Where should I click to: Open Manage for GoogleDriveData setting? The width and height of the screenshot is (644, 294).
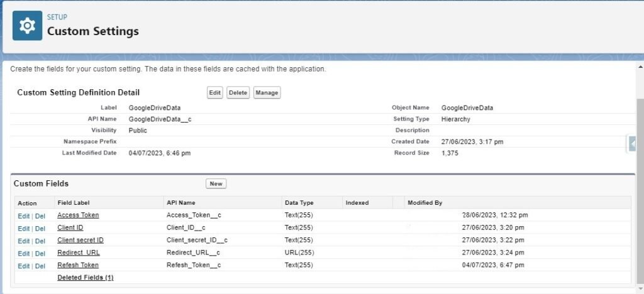click(x=267, y=93)
